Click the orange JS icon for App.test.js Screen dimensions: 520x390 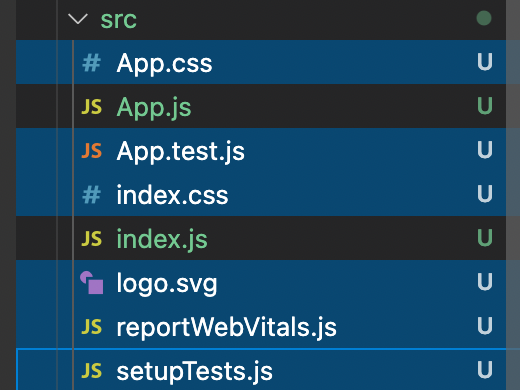point(92,151)
